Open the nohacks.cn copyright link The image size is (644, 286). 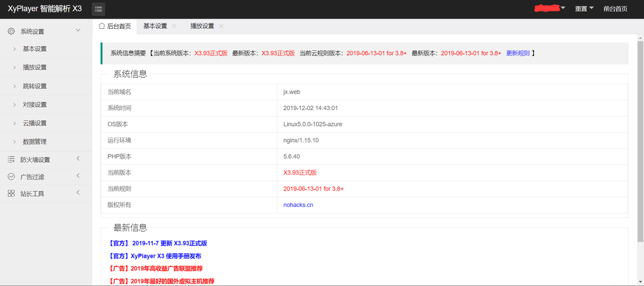pos(298,204)
